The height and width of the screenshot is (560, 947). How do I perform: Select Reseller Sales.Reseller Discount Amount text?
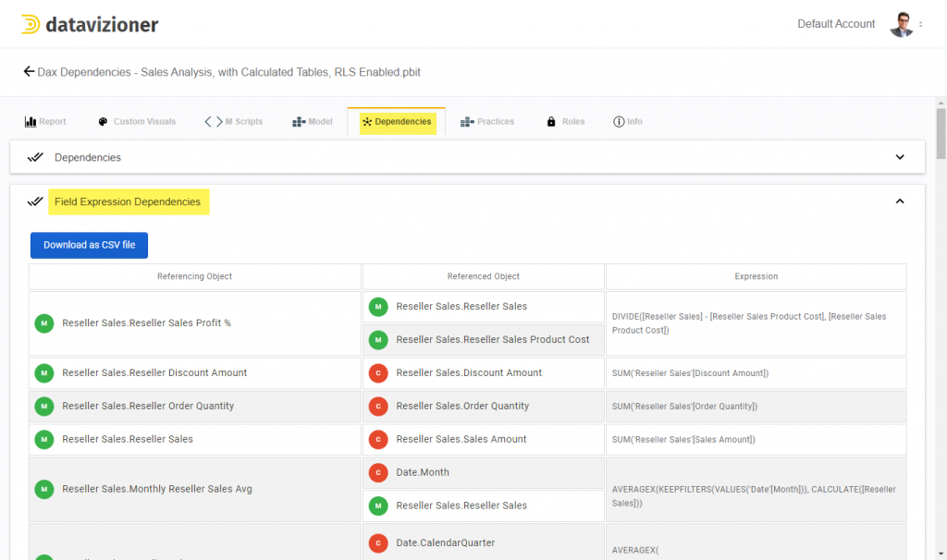[154, 373]
